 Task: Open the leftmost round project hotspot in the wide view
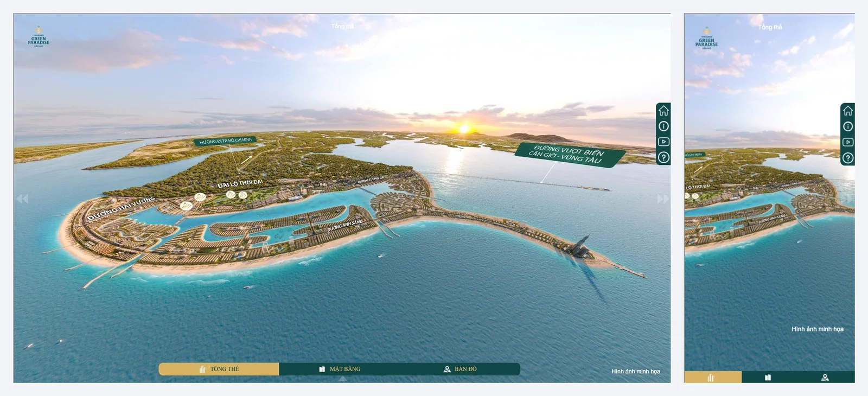pyautogui.click(x=186, y=205)
